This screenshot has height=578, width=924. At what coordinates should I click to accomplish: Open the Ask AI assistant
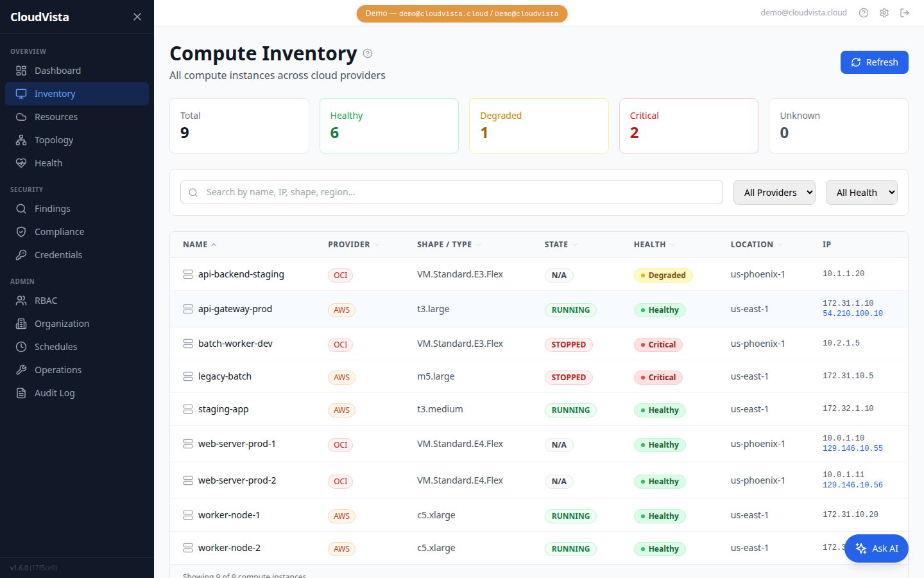pos(877,548)
